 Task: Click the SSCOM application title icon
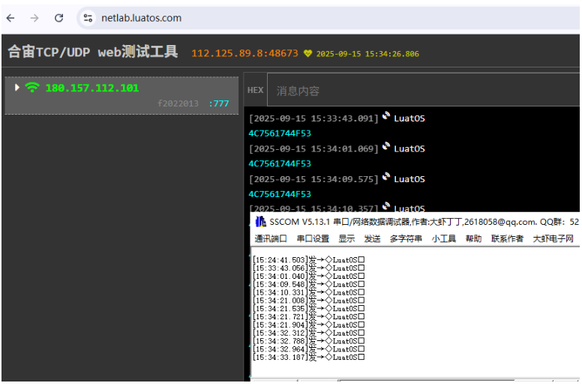coord(260,222)
